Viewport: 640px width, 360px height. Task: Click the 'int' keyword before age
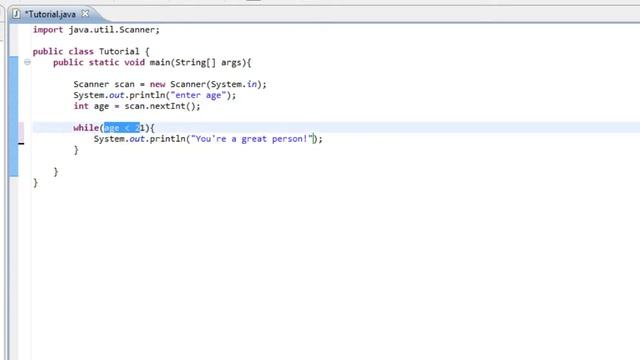[x=81, y=106]
